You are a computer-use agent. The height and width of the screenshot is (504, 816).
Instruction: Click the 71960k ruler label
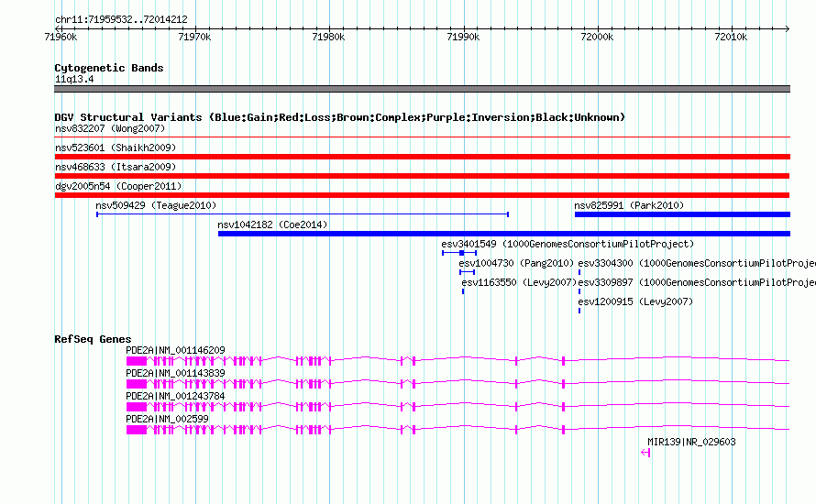coord(61,37)
